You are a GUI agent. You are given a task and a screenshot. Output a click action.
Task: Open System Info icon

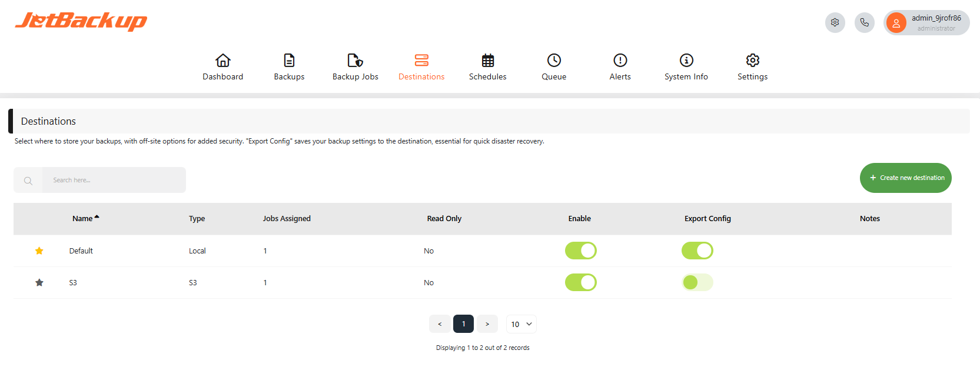(x=686, y=61)
